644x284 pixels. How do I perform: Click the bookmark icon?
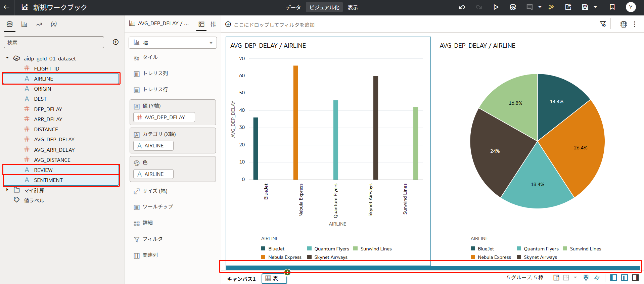pos(612,7)
